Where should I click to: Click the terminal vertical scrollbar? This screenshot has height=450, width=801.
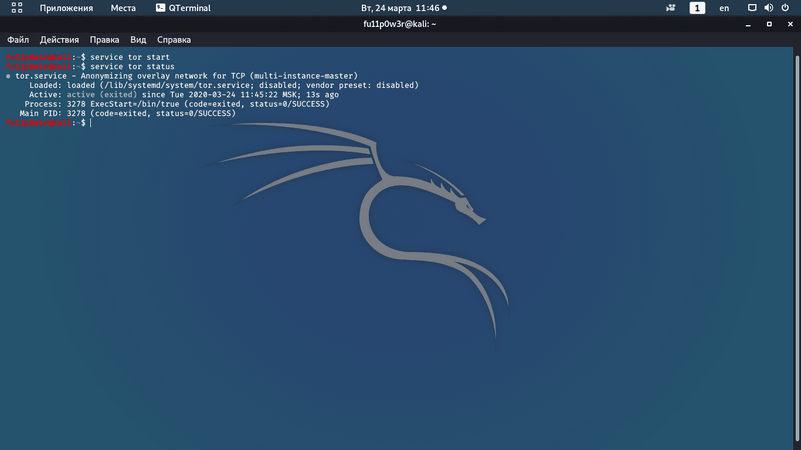click(797, 248)
